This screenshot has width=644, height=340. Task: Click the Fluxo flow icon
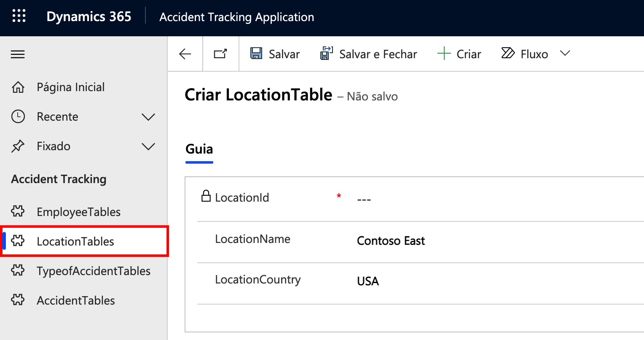pos(508,53)
